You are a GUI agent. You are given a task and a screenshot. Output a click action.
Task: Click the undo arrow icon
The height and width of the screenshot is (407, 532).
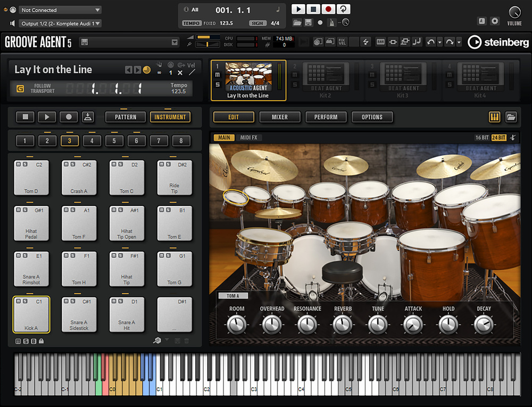click(431, 41)
